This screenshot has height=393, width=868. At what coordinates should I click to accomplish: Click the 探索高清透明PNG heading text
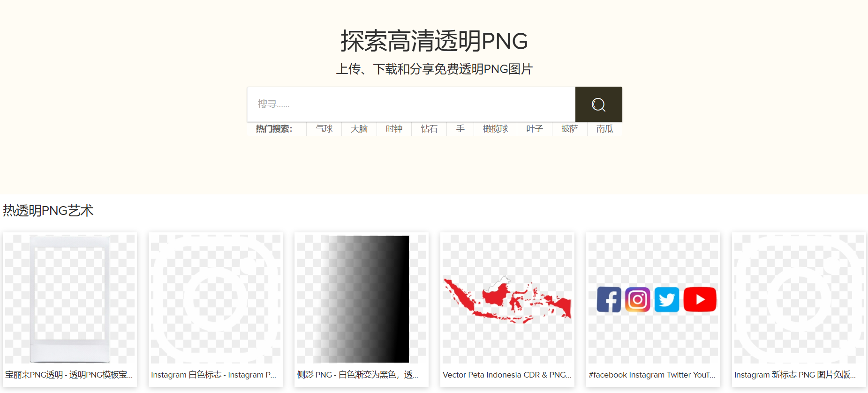pos(434,41)
